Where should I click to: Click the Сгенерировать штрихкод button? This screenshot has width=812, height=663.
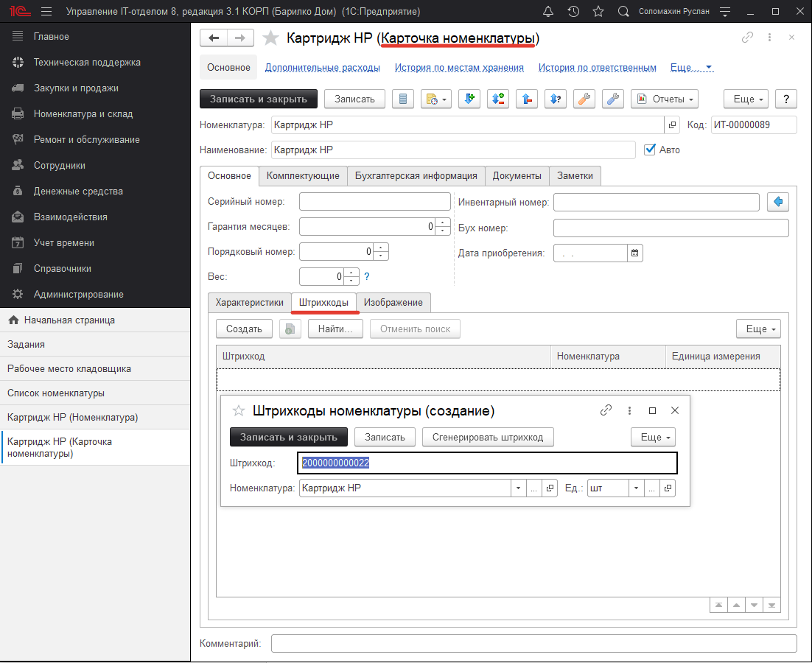coord(487,437)
